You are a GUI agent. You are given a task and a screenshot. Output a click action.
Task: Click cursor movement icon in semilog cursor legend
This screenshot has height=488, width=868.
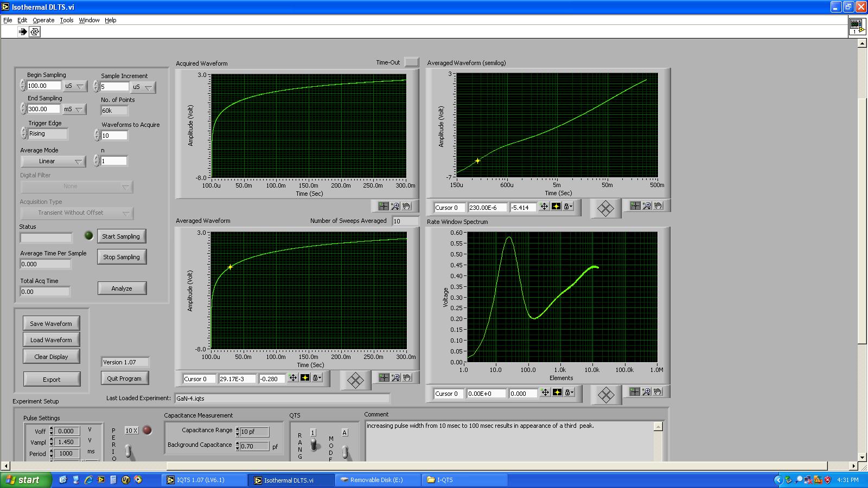(x=544, y=207)
